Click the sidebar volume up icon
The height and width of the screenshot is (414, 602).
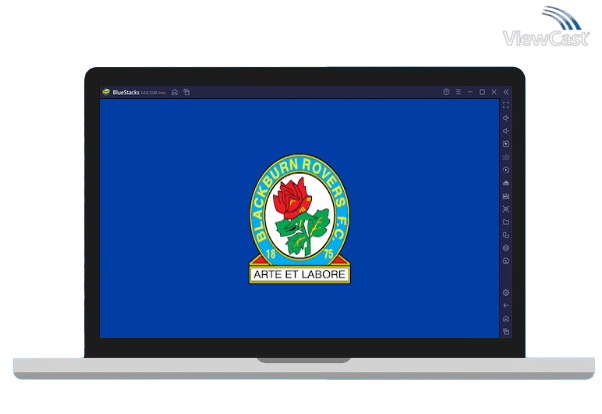tap(506, 118)
